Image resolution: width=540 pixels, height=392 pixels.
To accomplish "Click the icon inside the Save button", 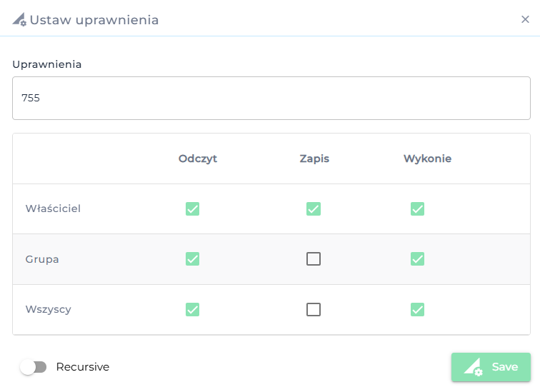I will point(474,367).
